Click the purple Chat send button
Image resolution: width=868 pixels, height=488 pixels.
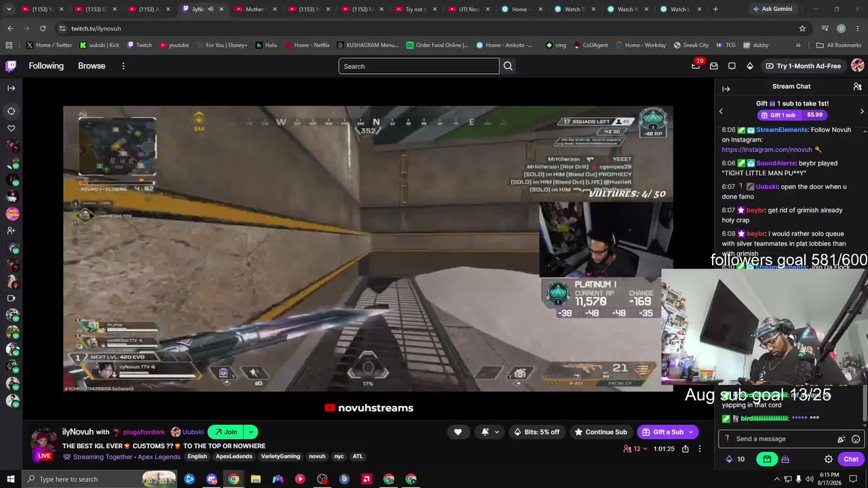coord(851,459)
